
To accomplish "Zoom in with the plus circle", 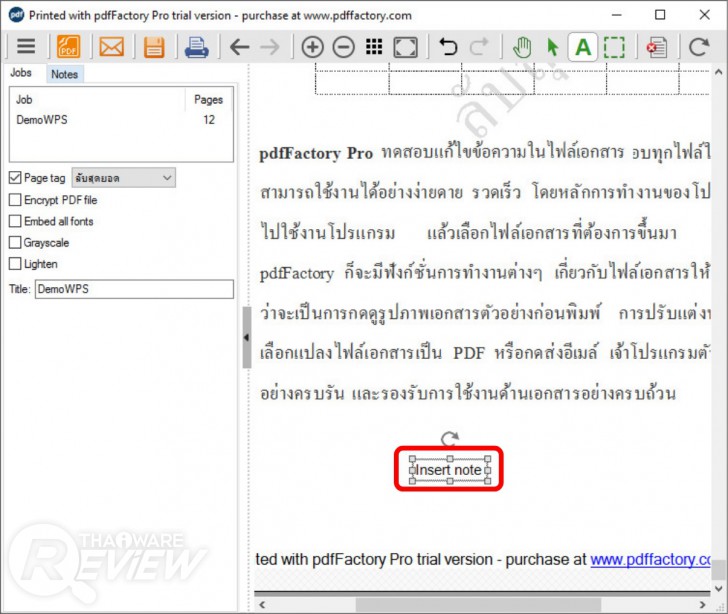I will click(312, 47).
